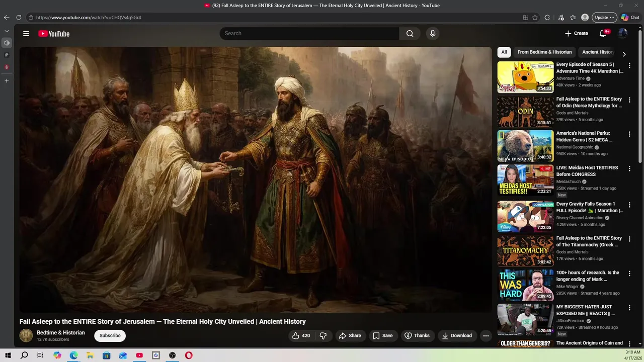Click the browser address bar URL
Screen dimensions: 644x362
89,17
